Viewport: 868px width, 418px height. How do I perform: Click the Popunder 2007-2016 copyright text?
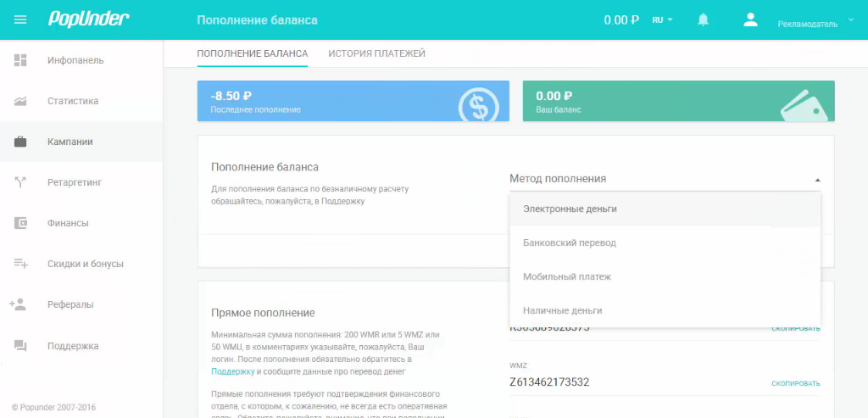tap(53, 407)
